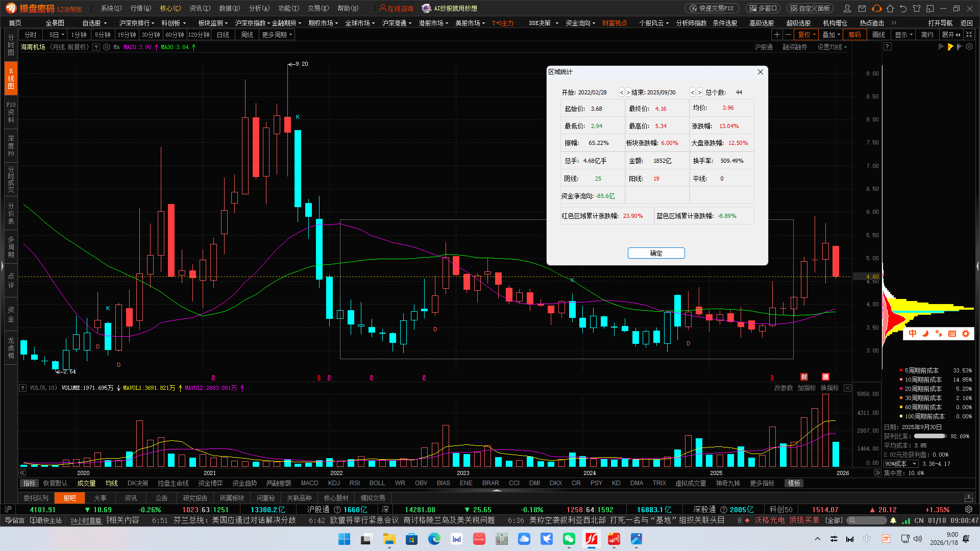This screenshot has height=551, width=980.
Task: Click the home icon in title bar
Action: pyautogui.click(x=890, y=9)
